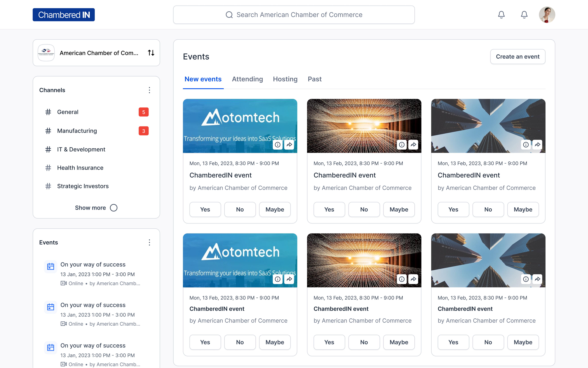Share the top-row Motomtech event
This screenshot has height=368, width=588.
tap(289, 145)
